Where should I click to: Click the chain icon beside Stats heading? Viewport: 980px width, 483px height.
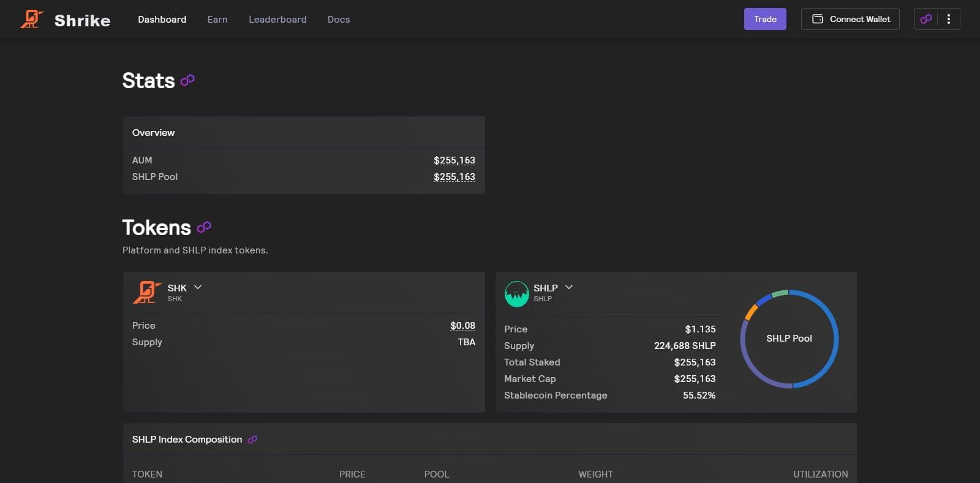187,80
